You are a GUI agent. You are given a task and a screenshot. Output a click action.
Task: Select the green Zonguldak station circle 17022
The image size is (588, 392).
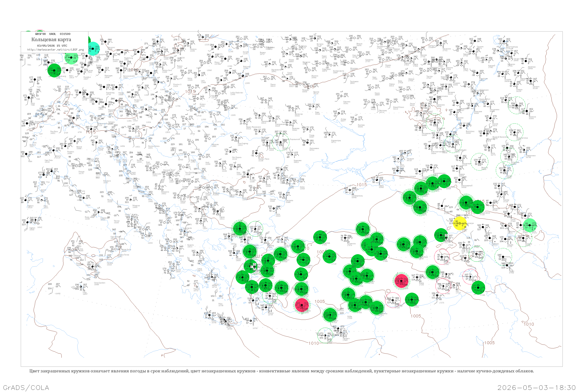[x=320, y=237]
